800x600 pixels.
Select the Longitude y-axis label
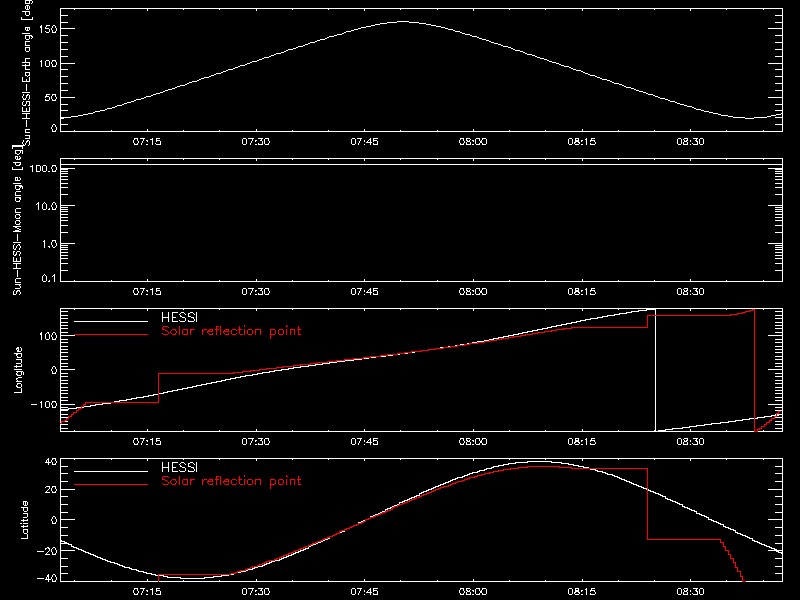point(18,370)
